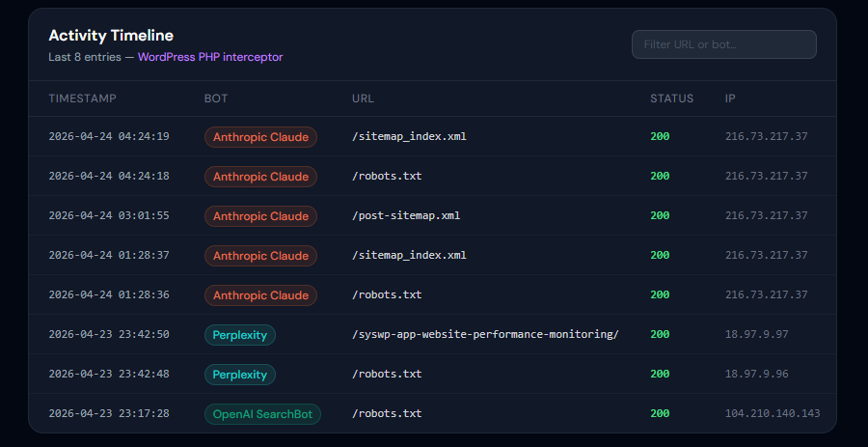Click /robots.txt URL in OpenAI SearchBot row
Screen dimensions: 868x447
pyautogui.click(x=387, y=413)
